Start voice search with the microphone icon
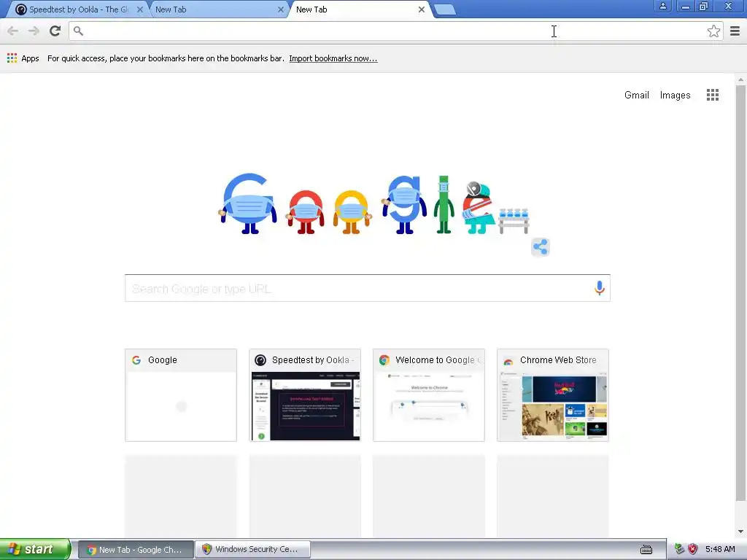Image resolution: width=747 pixels, height=560 pixels. (600, 287)
